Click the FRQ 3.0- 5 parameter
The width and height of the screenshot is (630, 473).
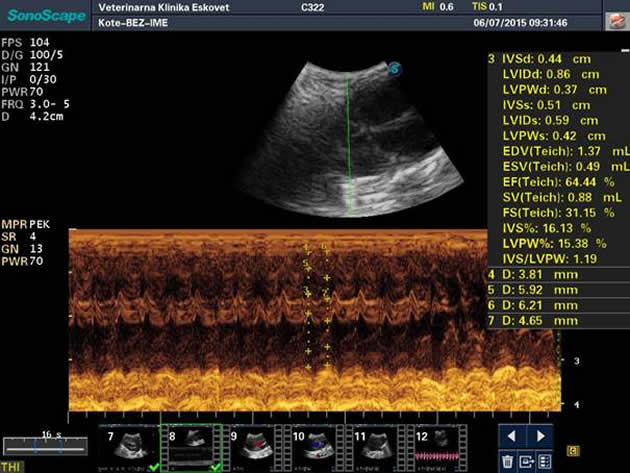pos(35,104)
